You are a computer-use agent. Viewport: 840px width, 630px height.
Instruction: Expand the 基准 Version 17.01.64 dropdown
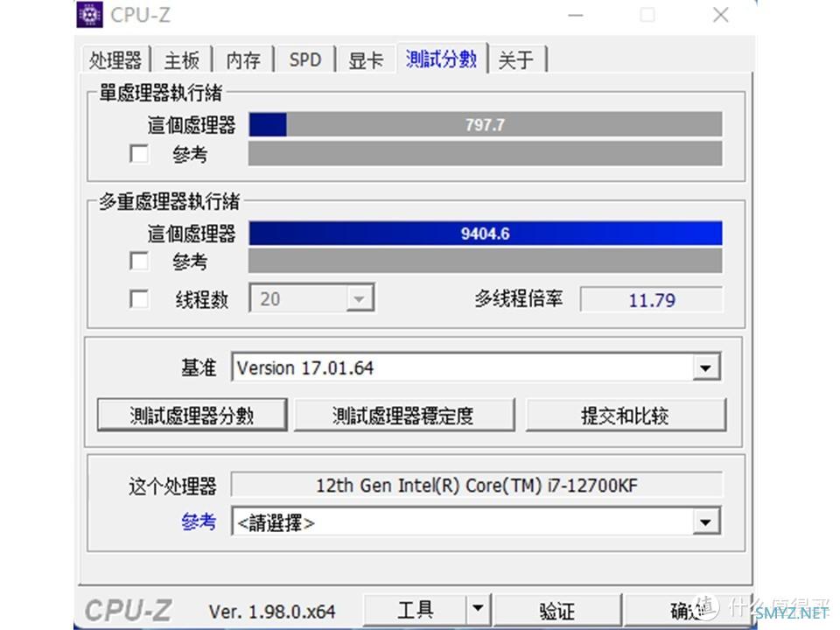click(x=476, y=367)
